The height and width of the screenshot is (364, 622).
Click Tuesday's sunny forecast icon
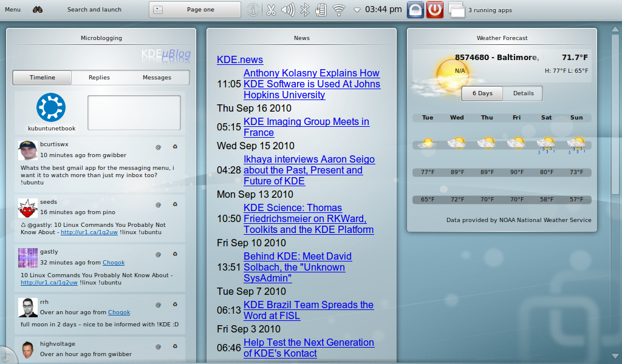427,143
